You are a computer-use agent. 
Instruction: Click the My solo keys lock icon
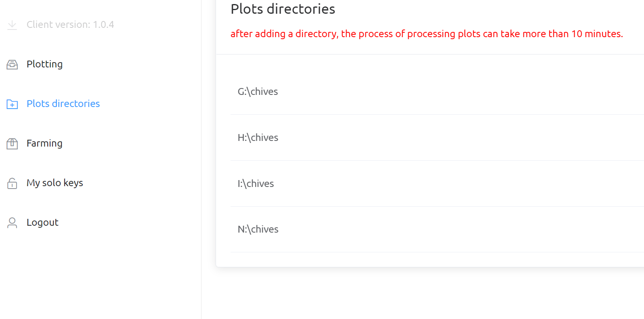tap(12, 183)
